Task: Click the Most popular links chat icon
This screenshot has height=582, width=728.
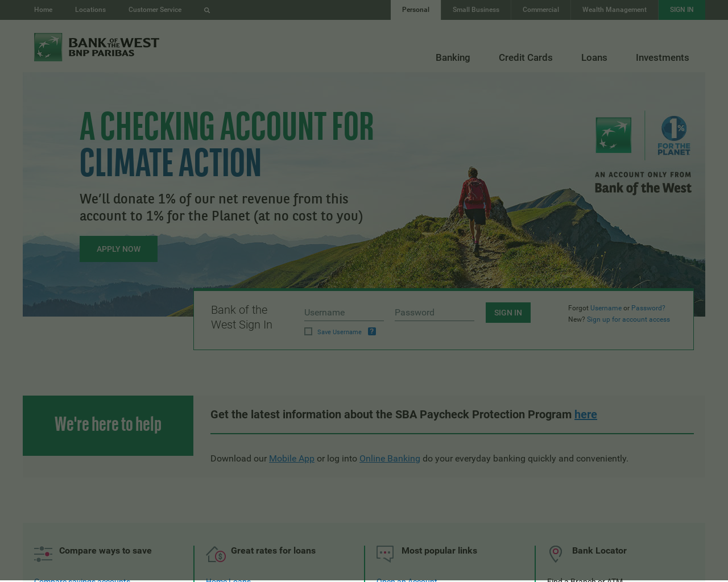Action: (x=385, y=554)
